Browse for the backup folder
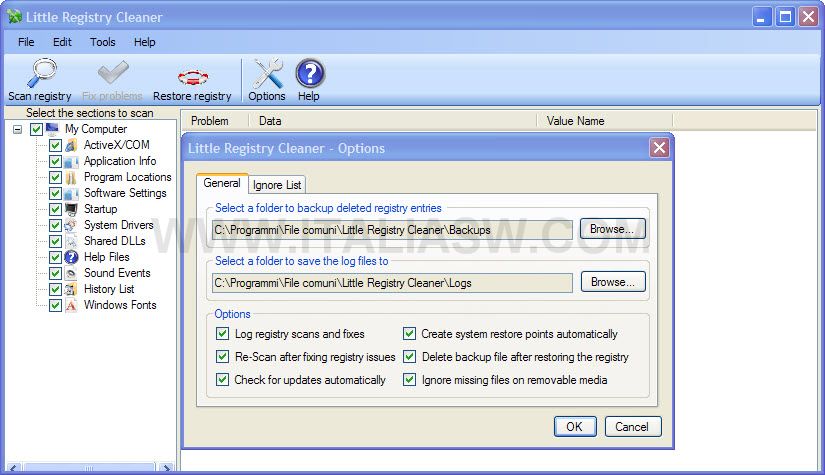 coord(612,229)
